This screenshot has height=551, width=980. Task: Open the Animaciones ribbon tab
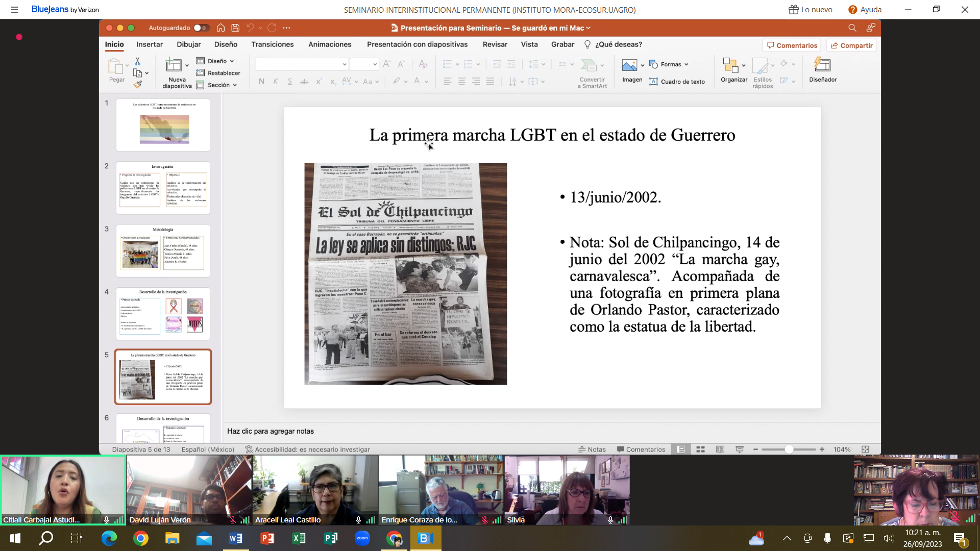tap(330, 44)
